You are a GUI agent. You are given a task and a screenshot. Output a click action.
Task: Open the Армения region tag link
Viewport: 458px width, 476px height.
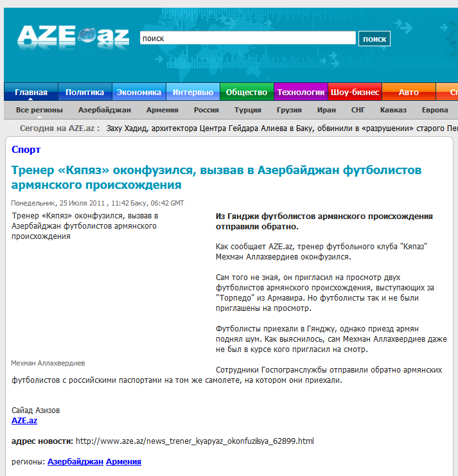click(x=123, y=461)
